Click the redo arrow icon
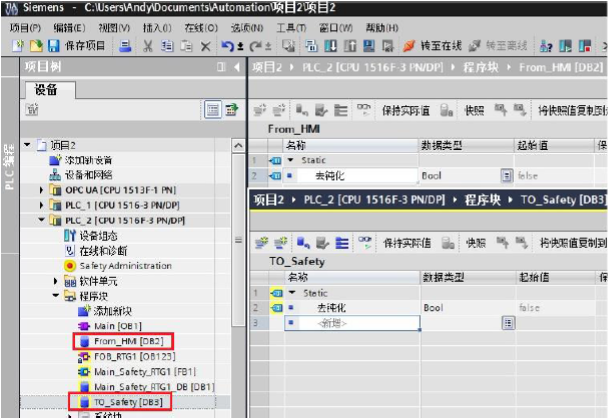Image resolution: width=608 pixels, height=419 pixels. pyautogui.click(x=256, y=46)
